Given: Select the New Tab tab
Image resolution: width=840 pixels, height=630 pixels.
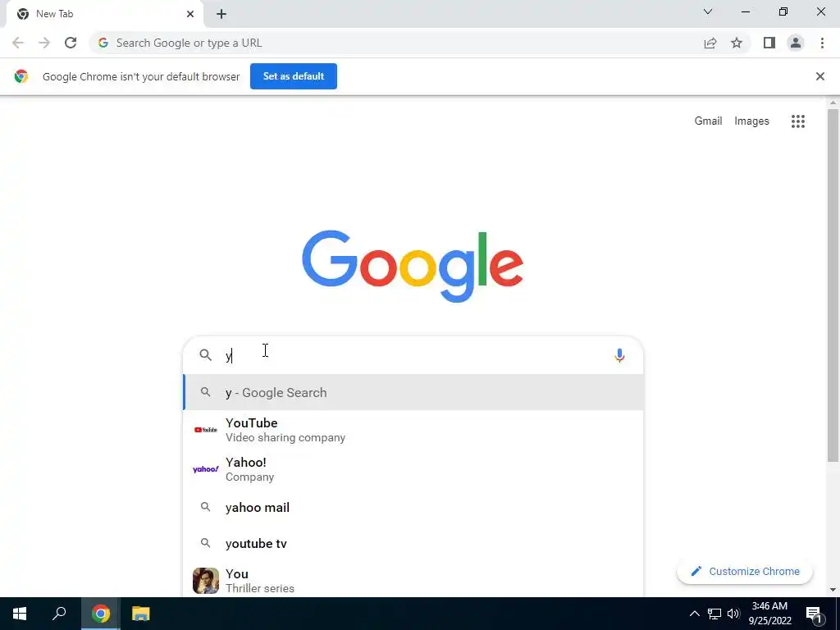Looking at the screenshot, I should pos(104,14).
